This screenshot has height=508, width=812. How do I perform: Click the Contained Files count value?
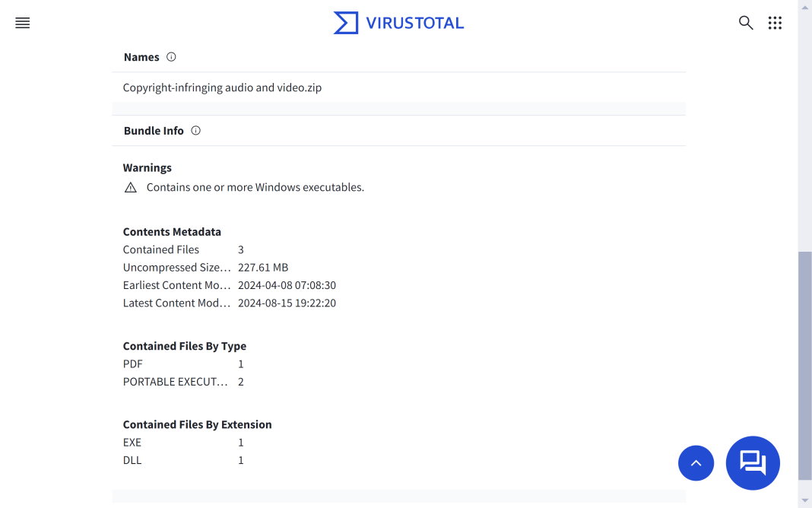241,249
